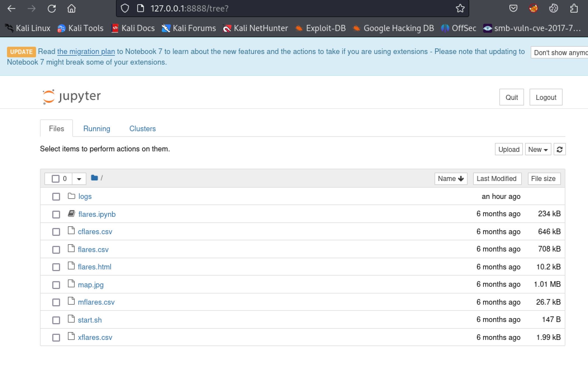
Task: Open the selection type dropdown arrow
Action: pos(79,179)
